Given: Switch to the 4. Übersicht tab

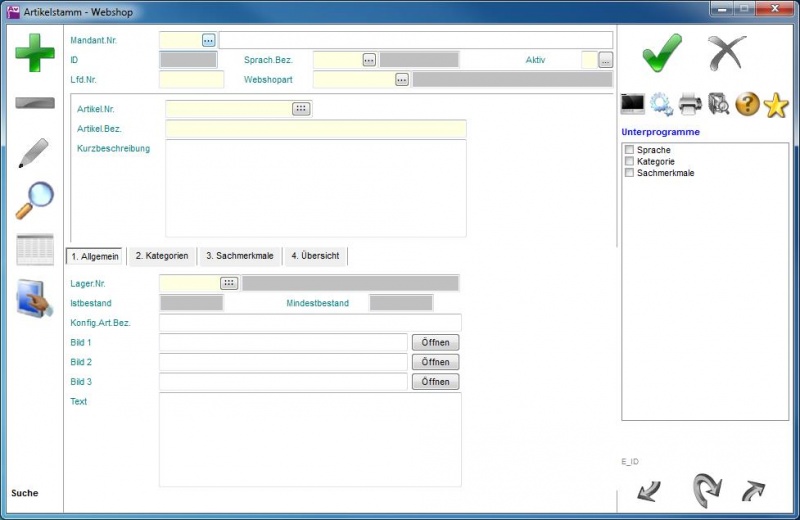Looking at the screenshot, I should pyautogui.click(x=315, y=256).
